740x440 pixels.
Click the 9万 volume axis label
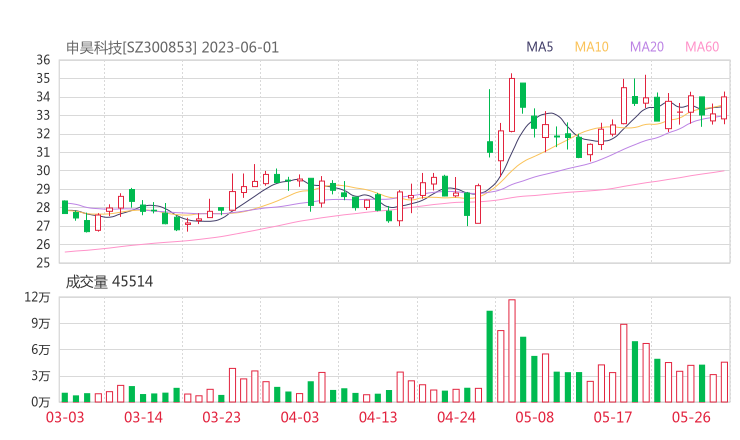[41, 323]
